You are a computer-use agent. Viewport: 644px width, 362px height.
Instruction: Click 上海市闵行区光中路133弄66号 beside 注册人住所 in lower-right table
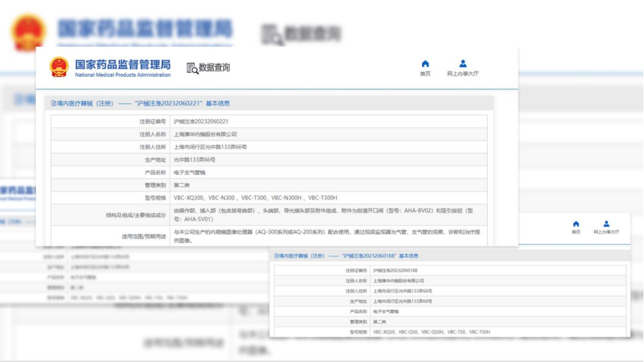pos(402,291)
